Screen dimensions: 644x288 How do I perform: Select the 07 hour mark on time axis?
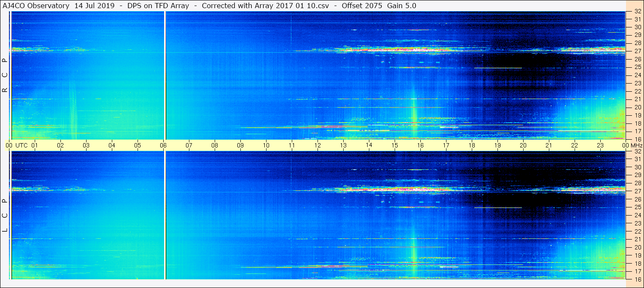(189, 145)
